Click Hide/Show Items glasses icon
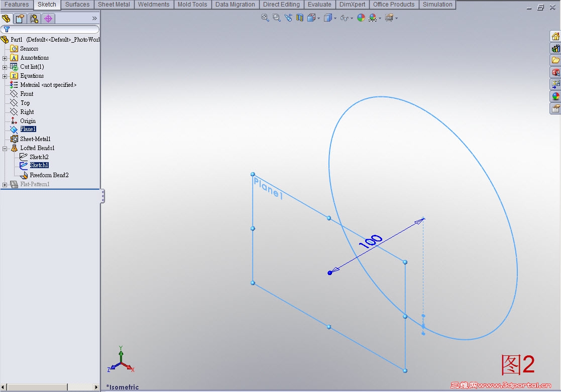 coord(344,18)
